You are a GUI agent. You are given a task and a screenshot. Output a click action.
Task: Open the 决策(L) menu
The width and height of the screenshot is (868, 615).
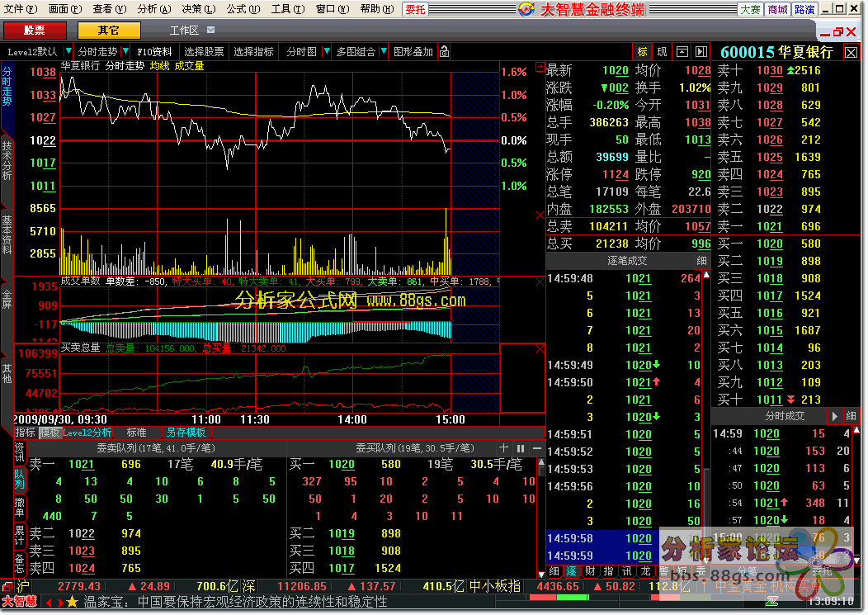click(x=198, y=9)
